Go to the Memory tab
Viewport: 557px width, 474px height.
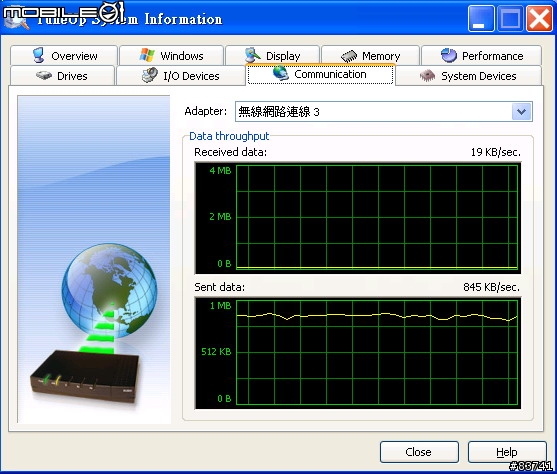click(371, 55)
